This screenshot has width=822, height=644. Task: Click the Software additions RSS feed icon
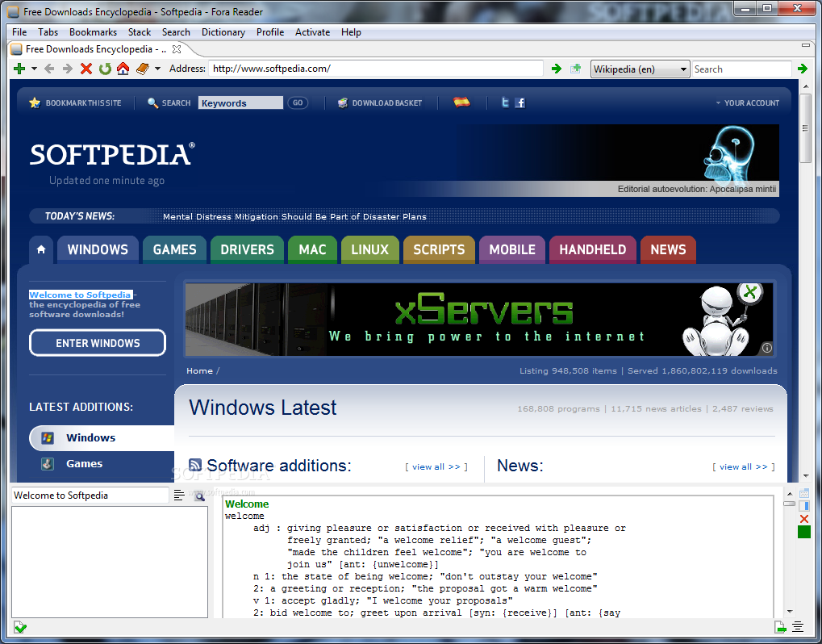coord(195,465)
